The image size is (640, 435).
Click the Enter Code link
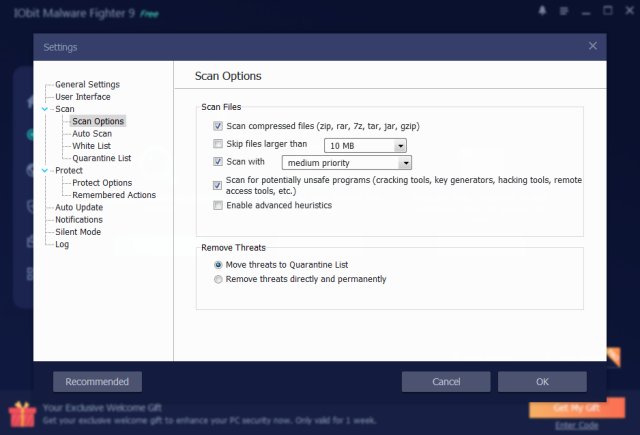point(576,425)
